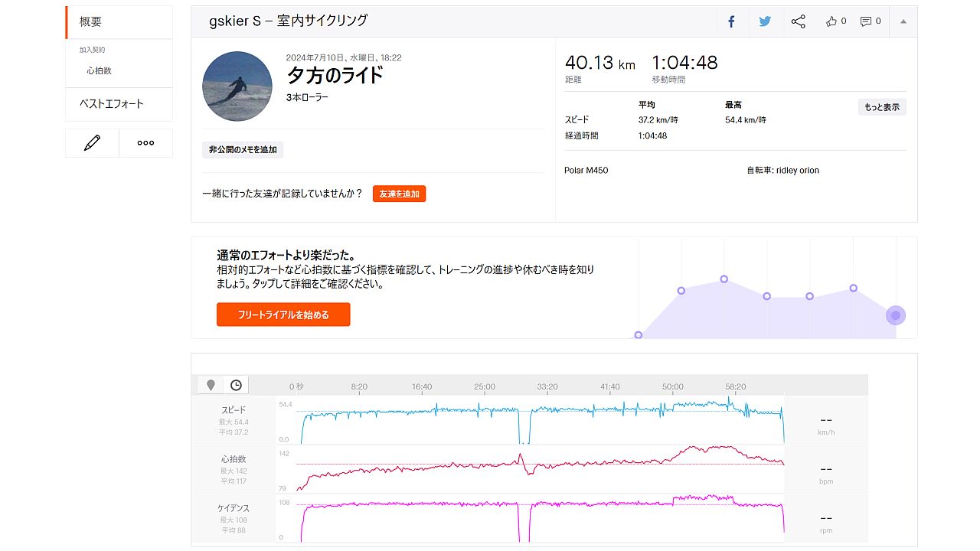The image size is (980, 551).
Task: Share activity via Twitter icon
Action: (765, 22)
